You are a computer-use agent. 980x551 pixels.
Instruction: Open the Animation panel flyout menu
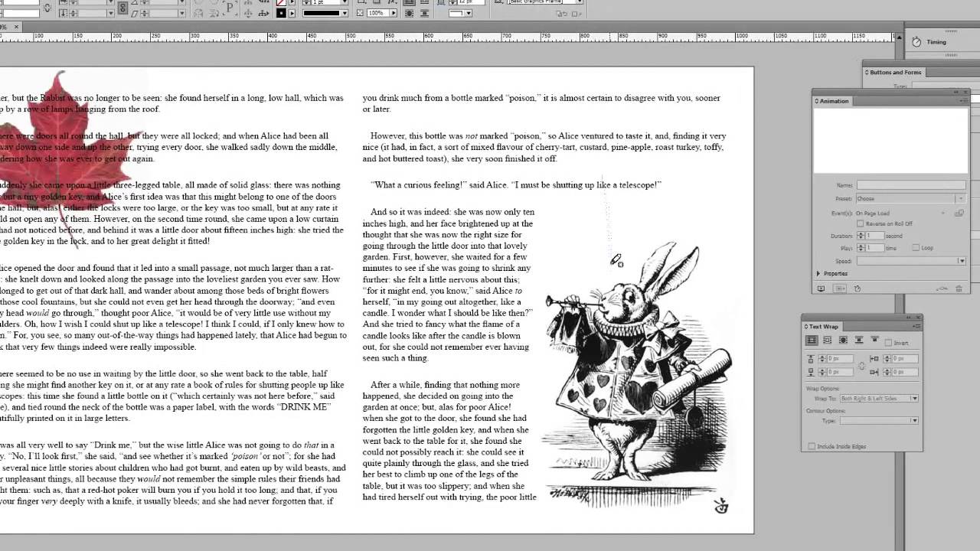964,101
